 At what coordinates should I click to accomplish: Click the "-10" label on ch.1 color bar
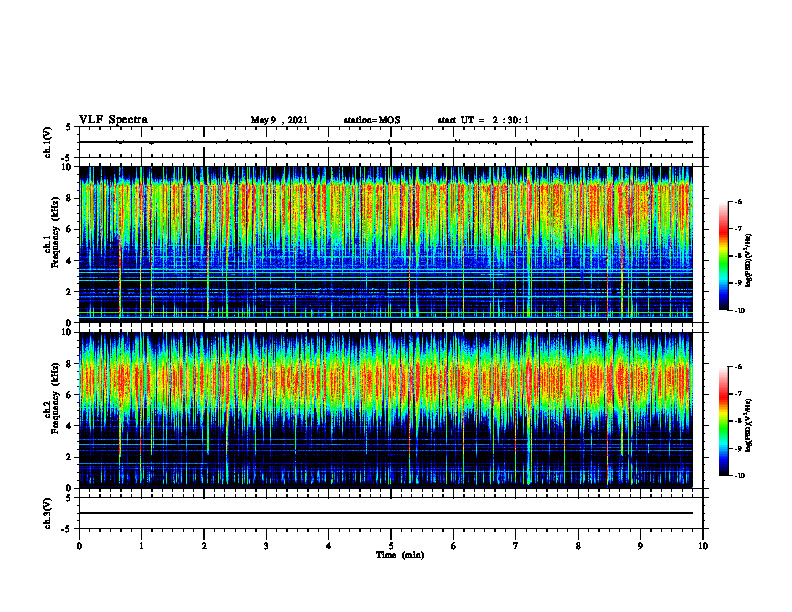739,311
